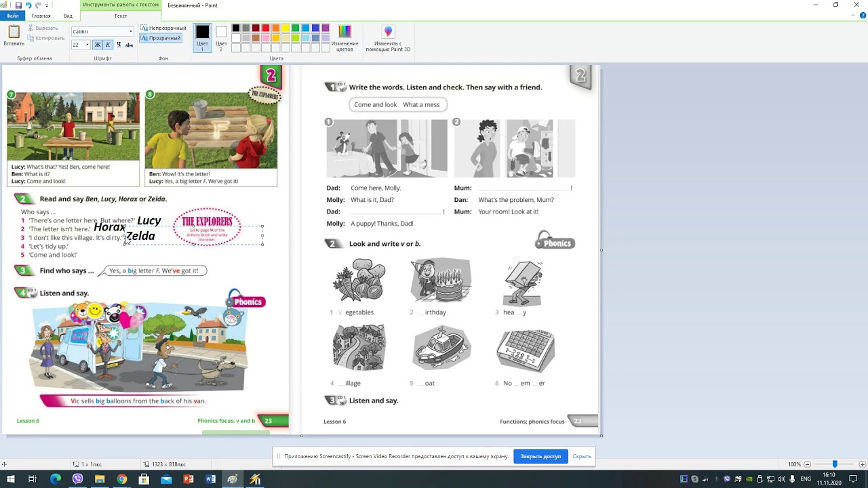The width and height of the screenshot is (868, 488).
Task: Toggle bold (Ж) text formatting
Action: [x=97, y=45]
